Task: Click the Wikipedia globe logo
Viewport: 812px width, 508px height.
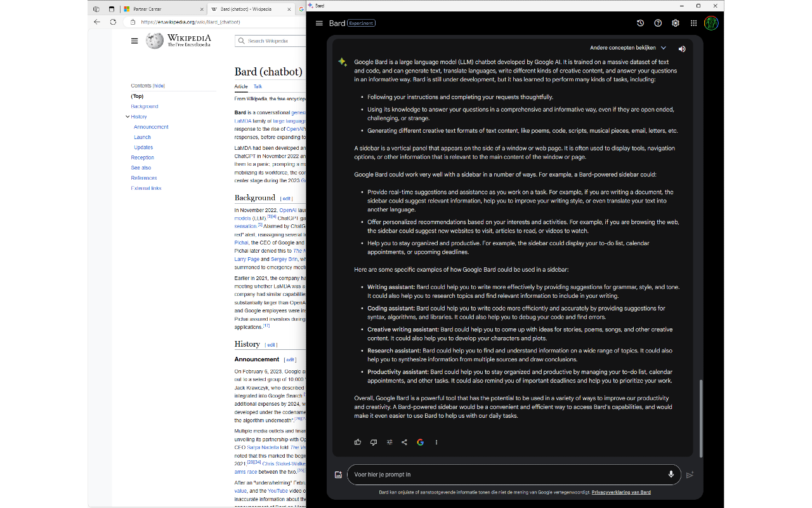Action: point(155,41)
